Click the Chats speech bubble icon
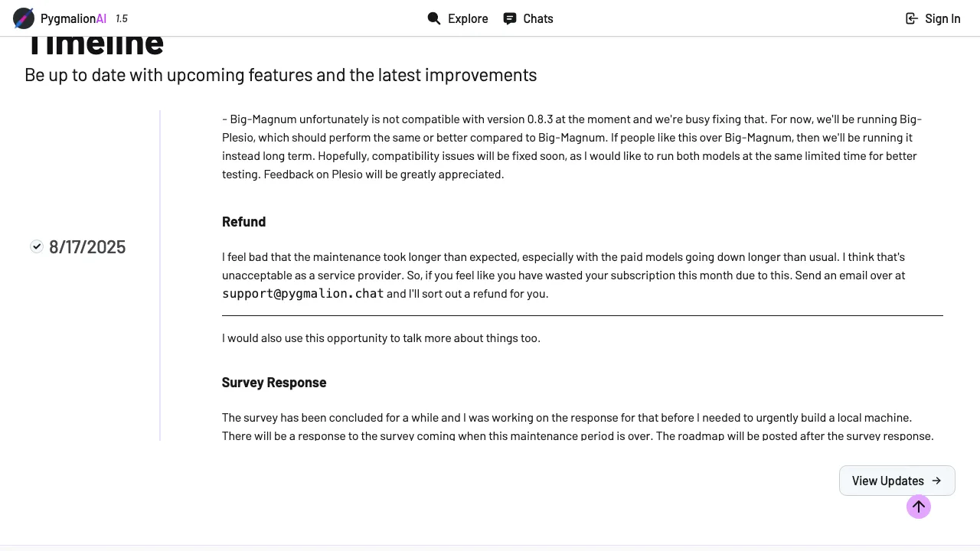980x551 pixels. 510,18
